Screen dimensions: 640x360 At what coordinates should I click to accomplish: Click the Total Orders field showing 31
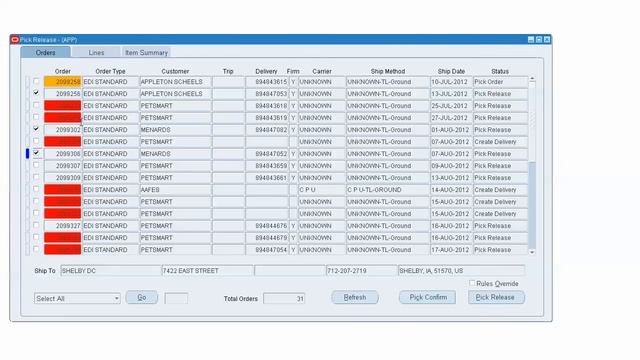coord(284,298)
